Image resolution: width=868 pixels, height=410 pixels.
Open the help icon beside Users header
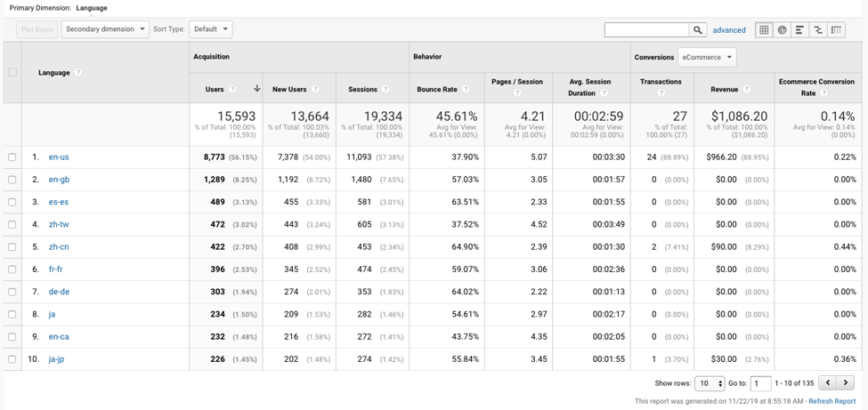point(232,89)
